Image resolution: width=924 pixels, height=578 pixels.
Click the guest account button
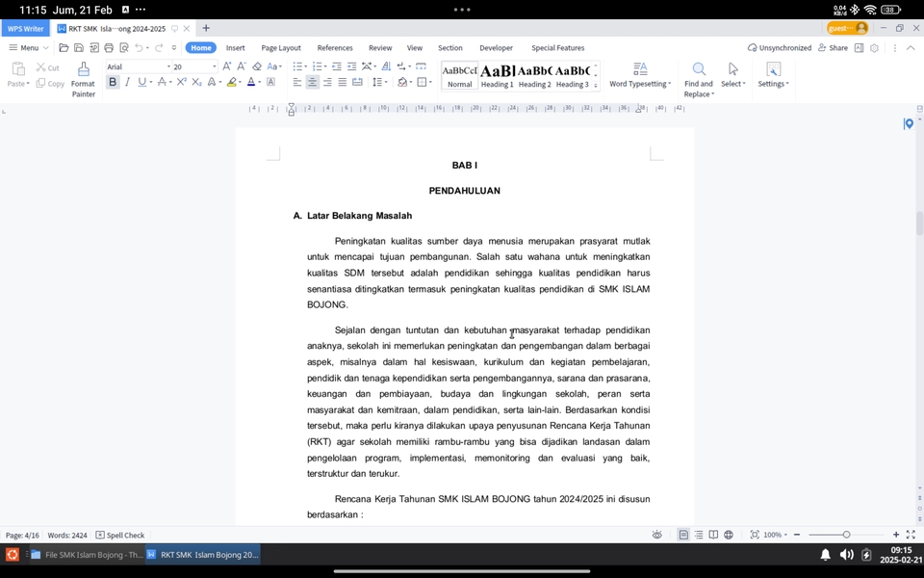(x=847, y=28)
